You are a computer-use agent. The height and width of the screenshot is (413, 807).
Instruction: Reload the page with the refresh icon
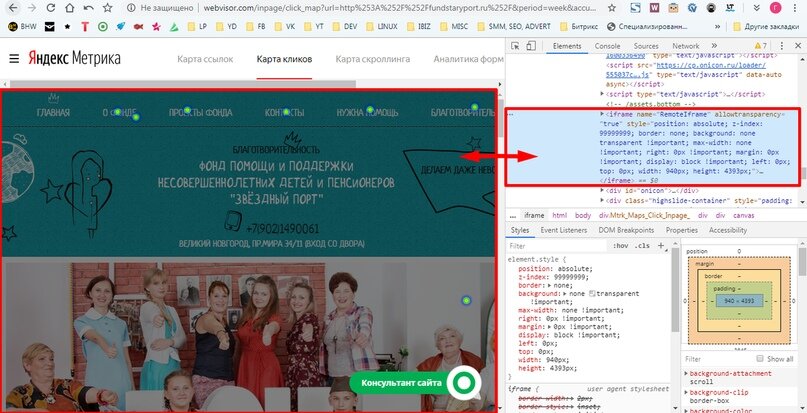tap(50, 8)
